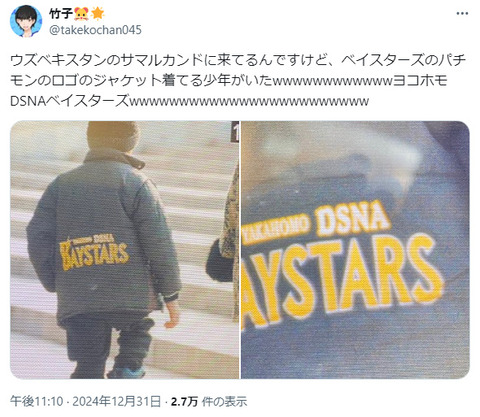Click the tweet text starting ウズベキスタンのサマルカンド
Viewport: 480px width, 417px height.
pos(238,81)
